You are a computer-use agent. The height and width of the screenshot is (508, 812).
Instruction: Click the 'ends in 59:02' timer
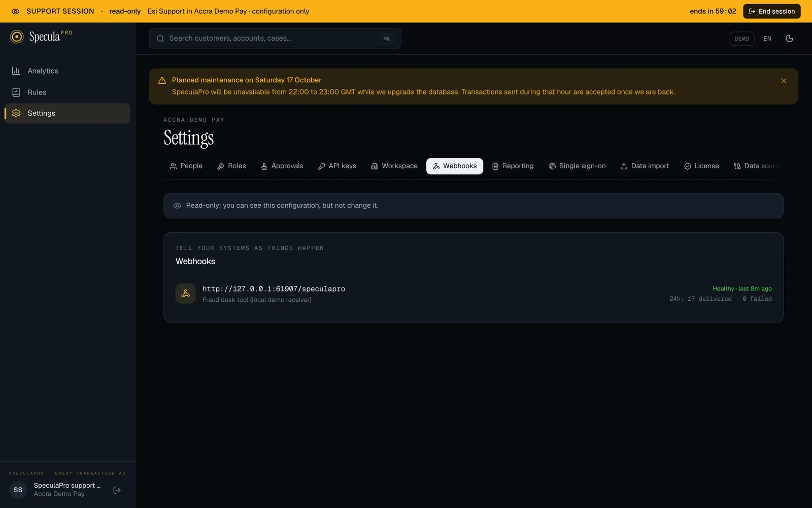click(713, 11)
